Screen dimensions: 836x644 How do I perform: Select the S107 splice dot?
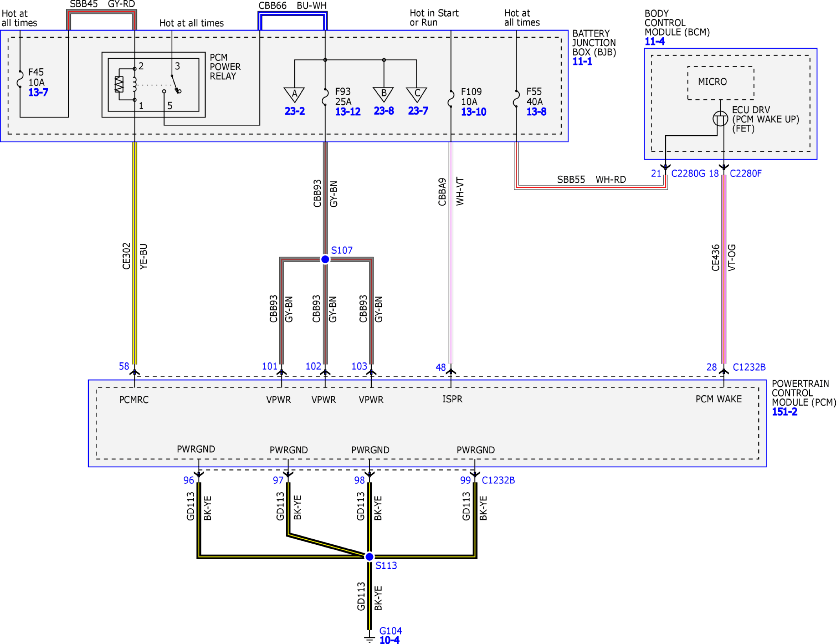pos(325,259)
